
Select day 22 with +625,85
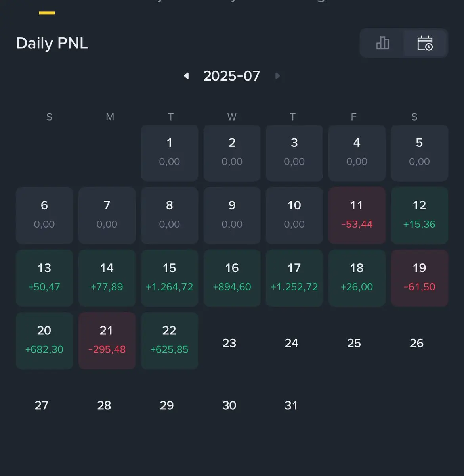coord(170,340)
